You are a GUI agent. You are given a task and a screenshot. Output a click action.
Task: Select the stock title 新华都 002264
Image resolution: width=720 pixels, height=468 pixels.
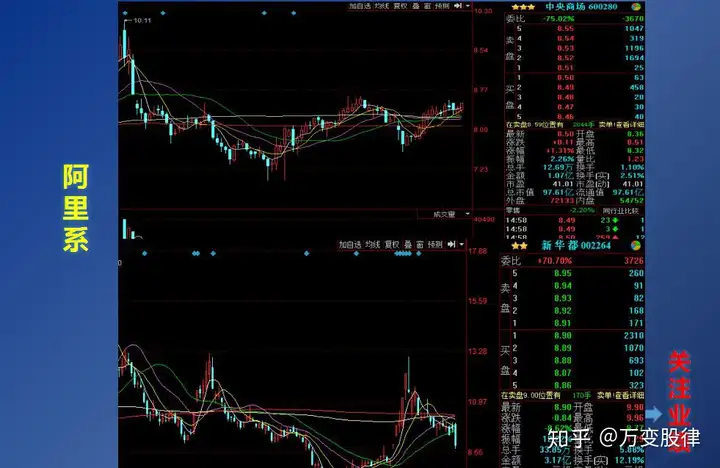click(x=576, y=245)
